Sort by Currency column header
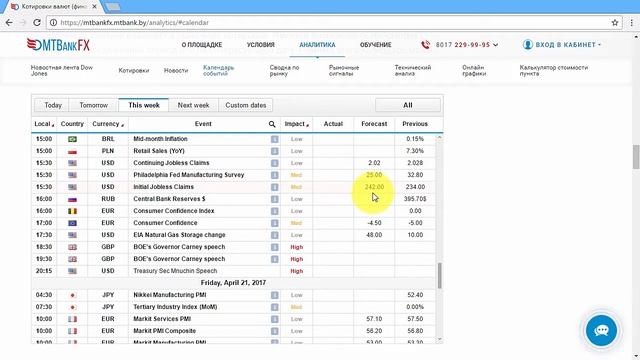The width and height of the screenshot is (640, 360). pos(108,124)
